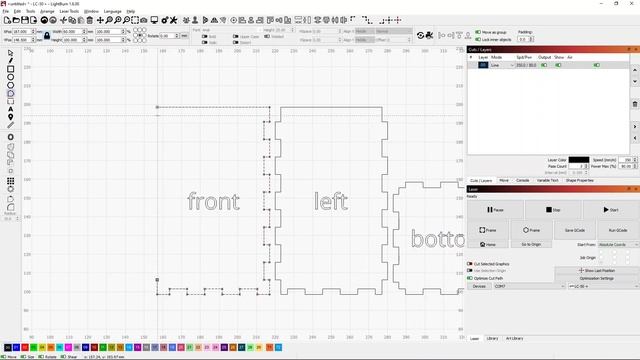The height and width of the screenshot is (360, 640).
Task: Click the trash icon beside layers list
Action: click(x=635, y=104)
